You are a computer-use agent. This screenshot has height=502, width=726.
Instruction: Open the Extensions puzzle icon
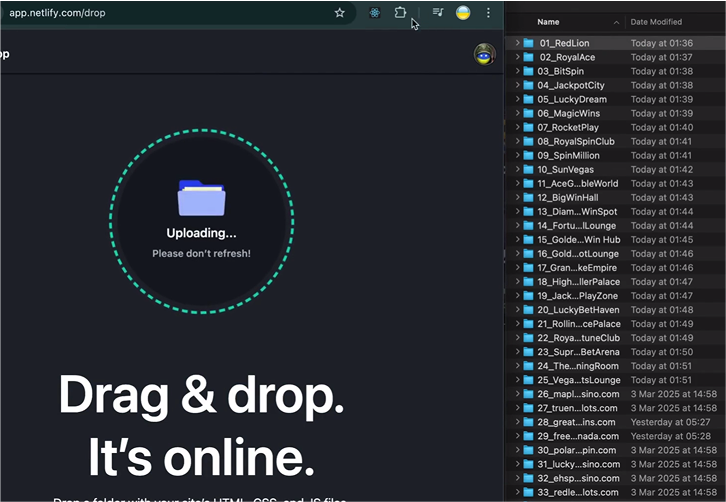[400, 13]
